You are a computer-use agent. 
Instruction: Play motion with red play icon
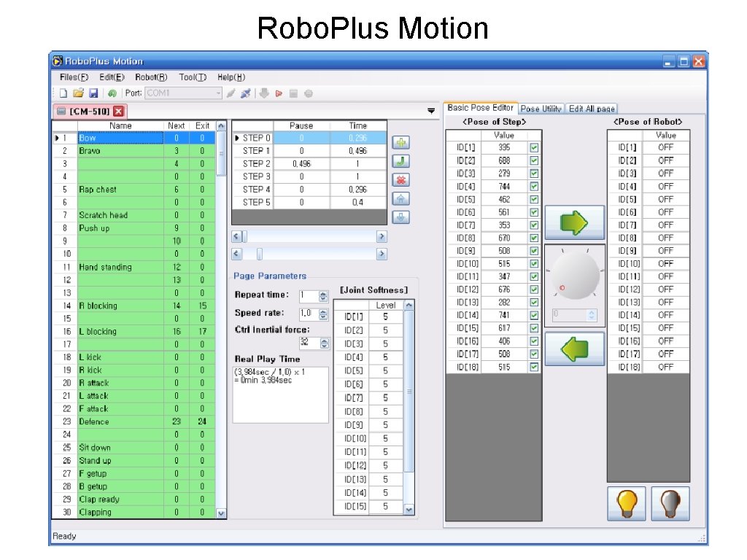[279, 93]
